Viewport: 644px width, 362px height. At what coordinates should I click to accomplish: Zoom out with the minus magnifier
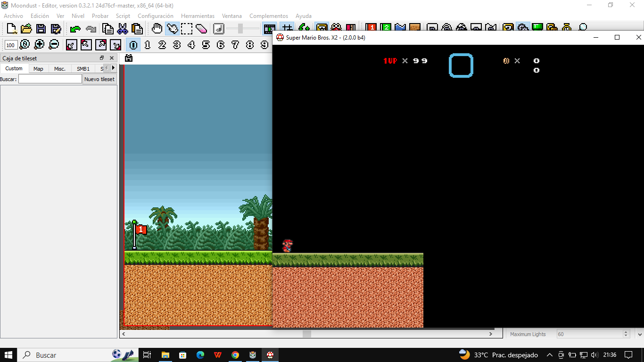coord(54,45)
